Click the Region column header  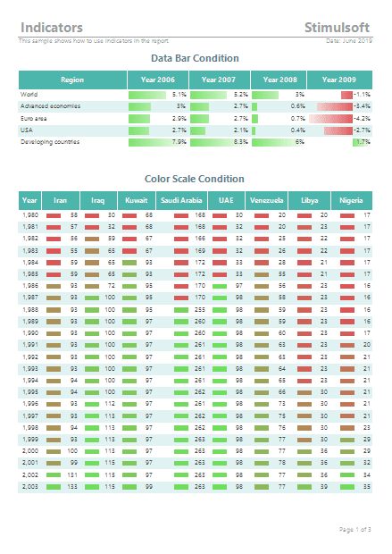pyautogui.click(x=72, y=80)
